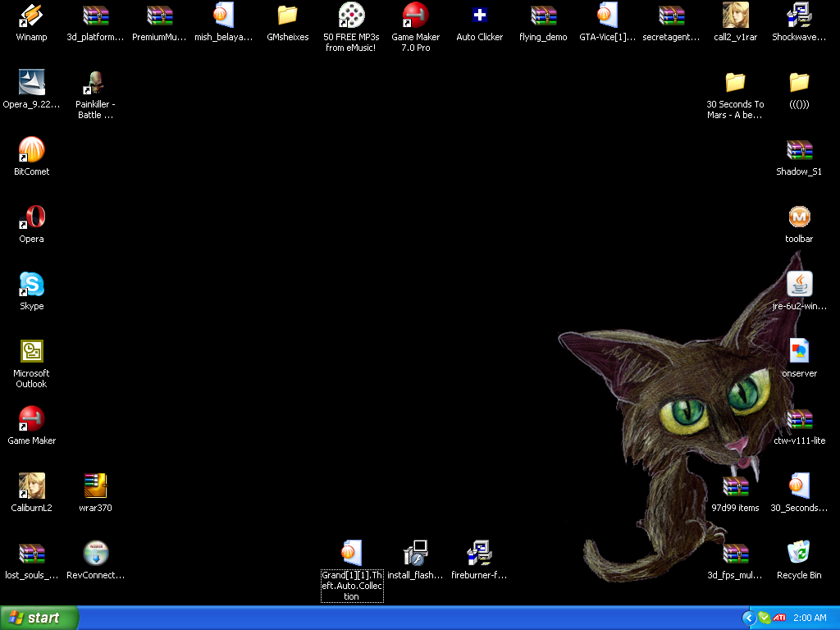Select the fireburner-f installer icon
The width and height of the screenshot is (840, 630).
[479, 554]
